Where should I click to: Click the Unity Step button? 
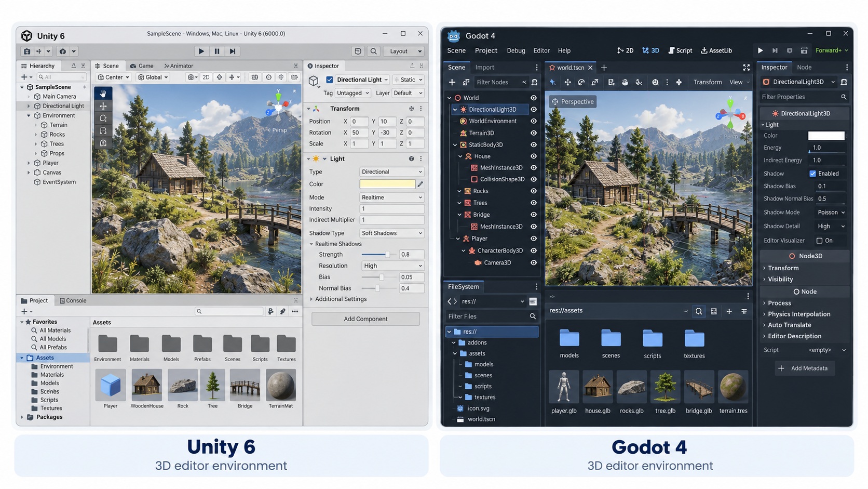(x=233, y=51)
